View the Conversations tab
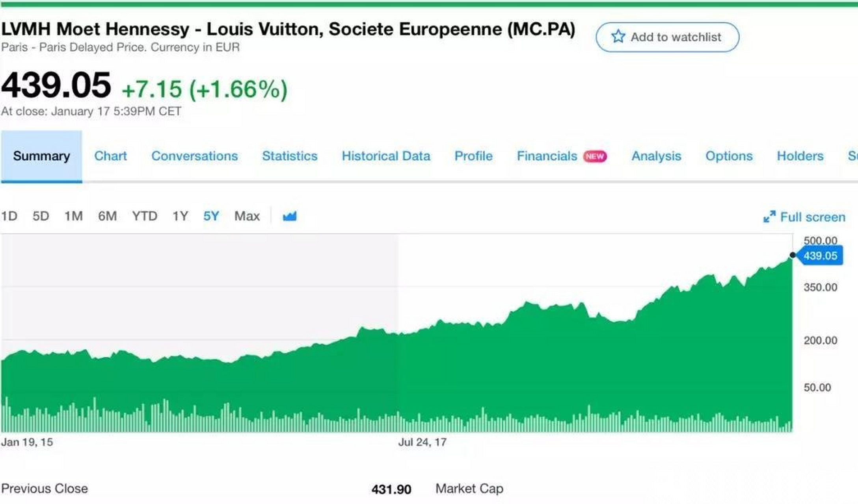The width and height of the screenshot is (858, 504). click(194, 156)
